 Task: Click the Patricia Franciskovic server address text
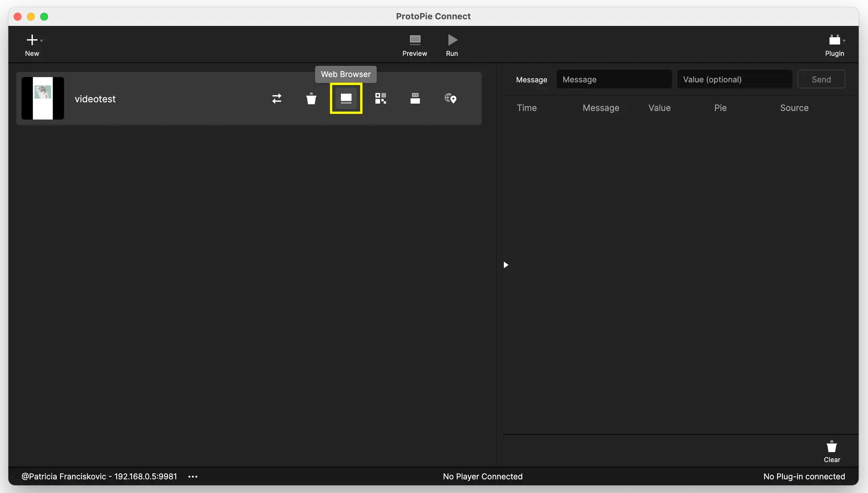99,477
